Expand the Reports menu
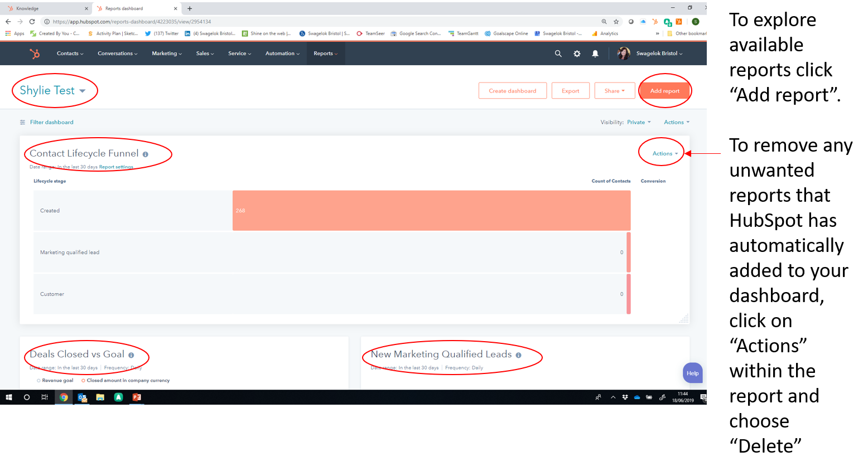The image size is (868, 471). (x=326, y=54)
